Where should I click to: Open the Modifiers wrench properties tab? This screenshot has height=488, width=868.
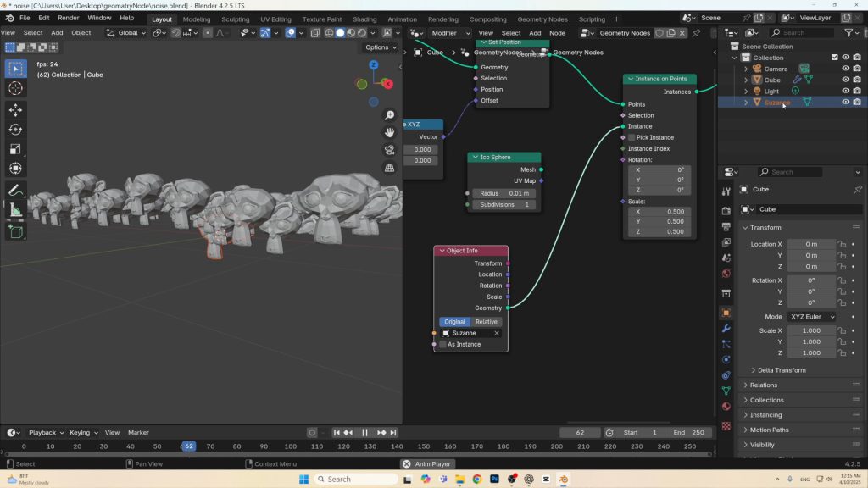[726, 328]
